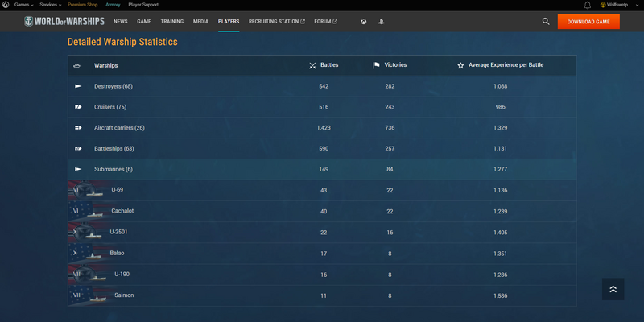The height and width of the screenshot is (322, 644).
Task: Open the Games dropdown menu
Action: click(x=23, y=5)
